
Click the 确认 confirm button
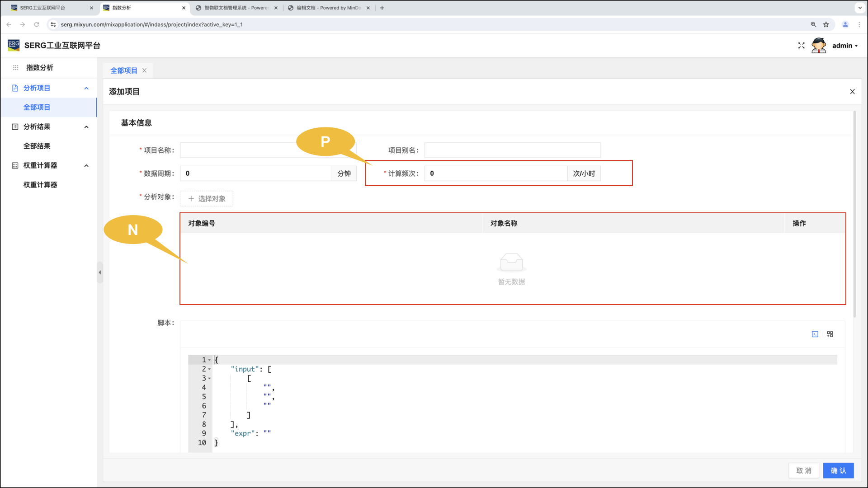pos(838,470)
